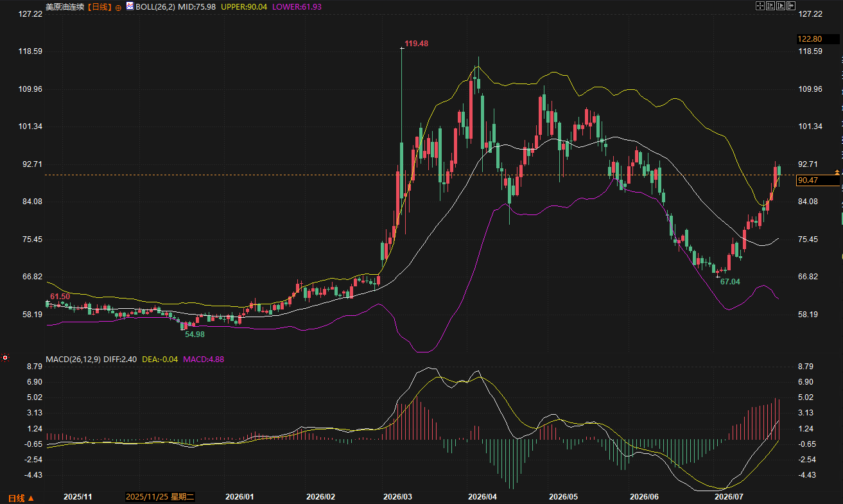843x504 pixels.
Task: Click the 54.98 low price annotation
Action: [x=195, y=335]
